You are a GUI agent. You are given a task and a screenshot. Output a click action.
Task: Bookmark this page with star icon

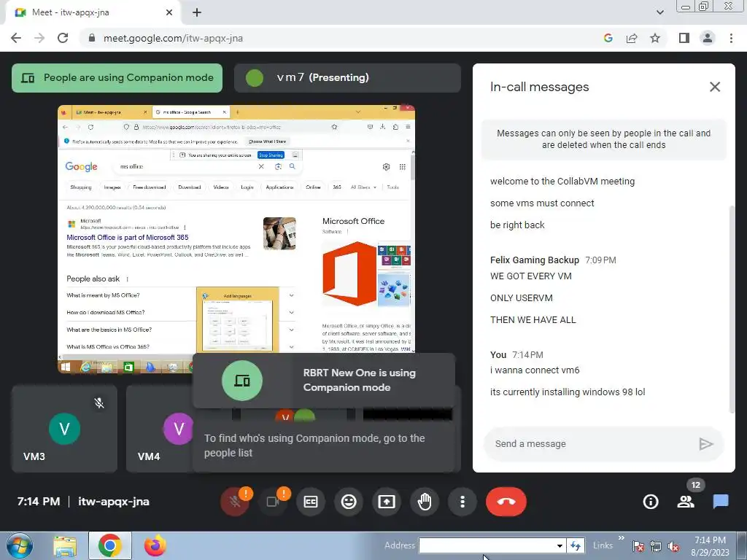click(x=655, y=38)
